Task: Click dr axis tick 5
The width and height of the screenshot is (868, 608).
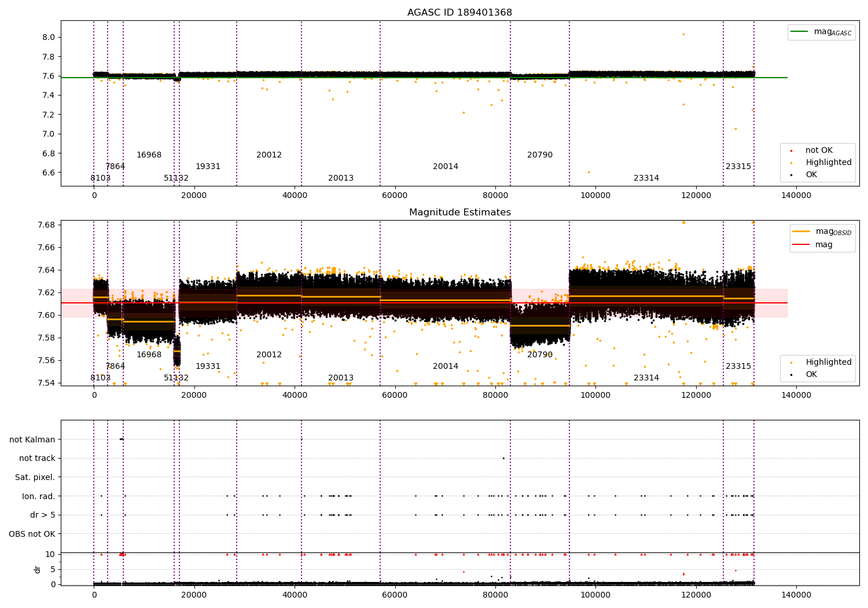Action: pyautogui.click(x=53, y=569)
